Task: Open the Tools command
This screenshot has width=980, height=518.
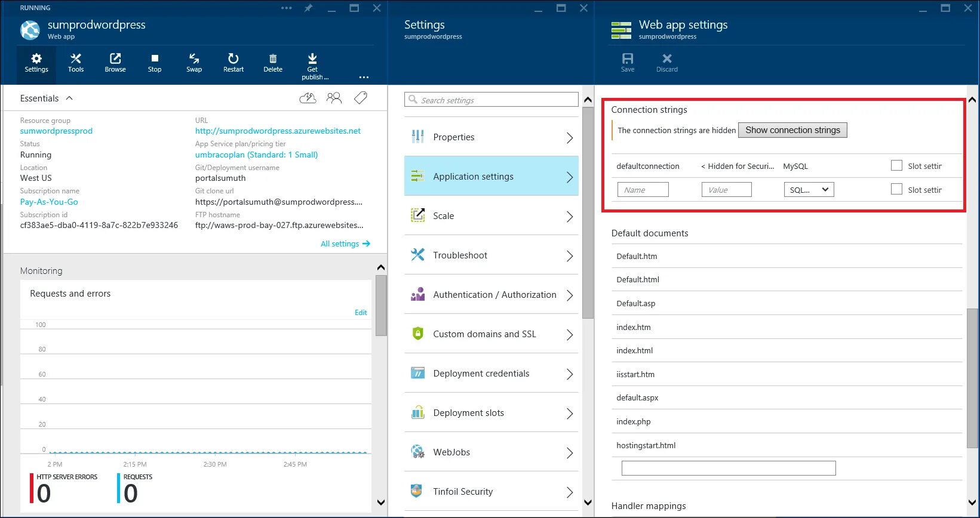Action: (76, 63)
